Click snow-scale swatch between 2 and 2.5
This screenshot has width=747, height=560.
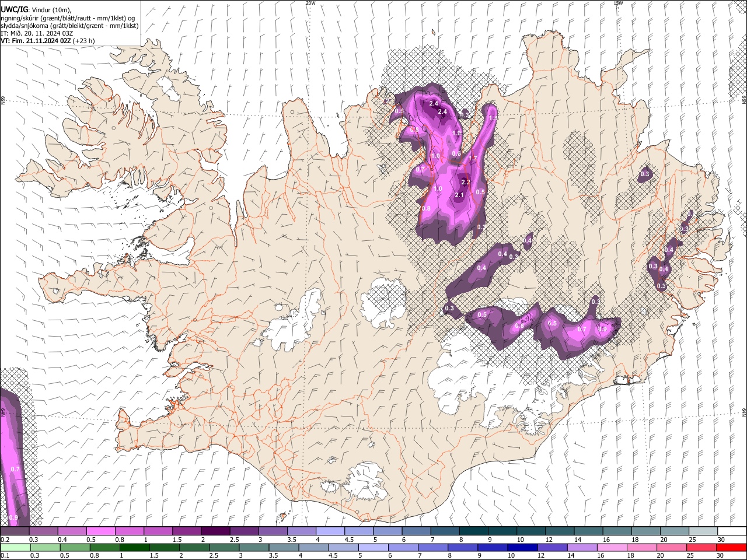[215, 531]
